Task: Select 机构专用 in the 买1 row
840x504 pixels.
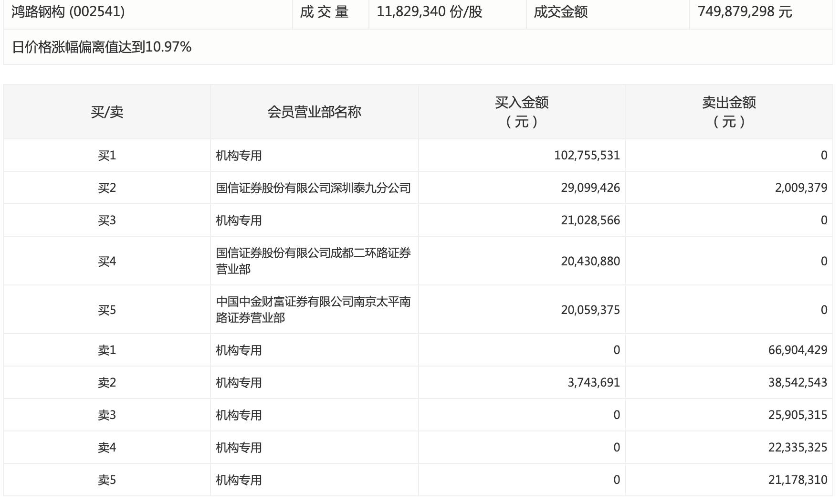Action: coord(239,156)
